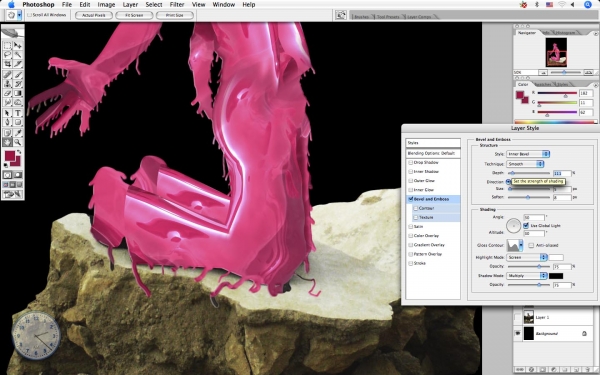Viewport: 600px width, 375px height.
Task: Open Gloss Contour picker arrow
Action: (x=520, y=245)
